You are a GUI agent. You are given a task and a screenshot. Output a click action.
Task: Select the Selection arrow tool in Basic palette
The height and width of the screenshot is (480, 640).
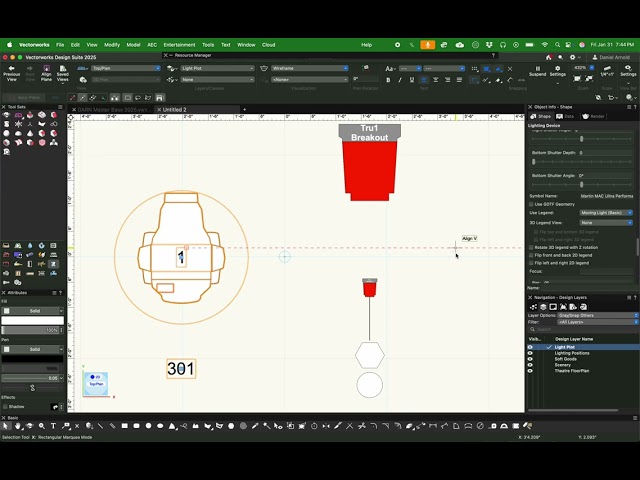(x=6, y=426)
